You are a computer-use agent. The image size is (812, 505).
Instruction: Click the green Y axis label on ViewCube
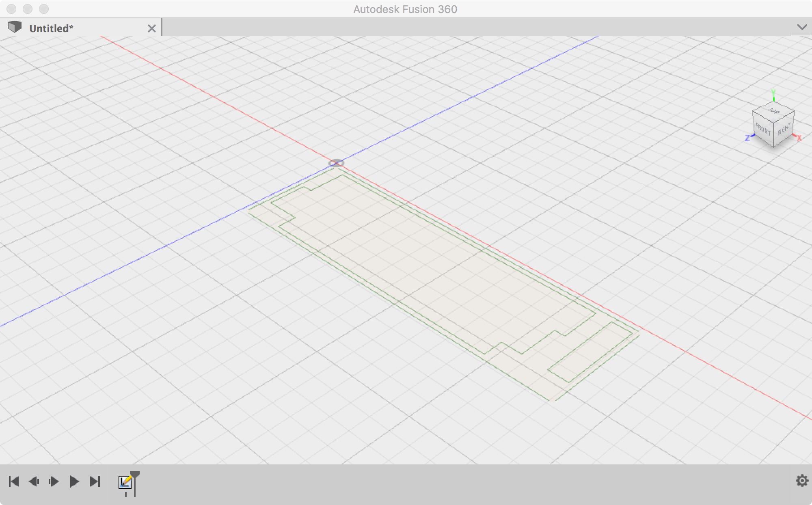click(773, 92)
